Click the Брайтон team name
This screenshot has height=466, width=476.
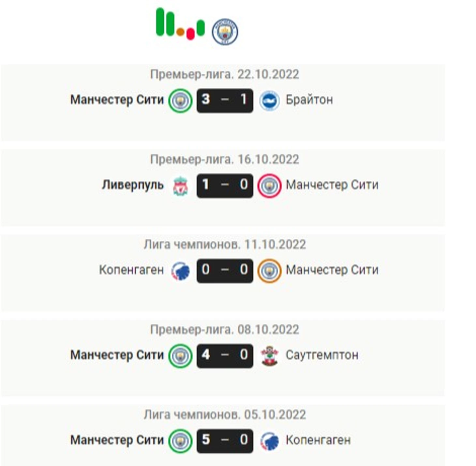(x=309, y=100)
